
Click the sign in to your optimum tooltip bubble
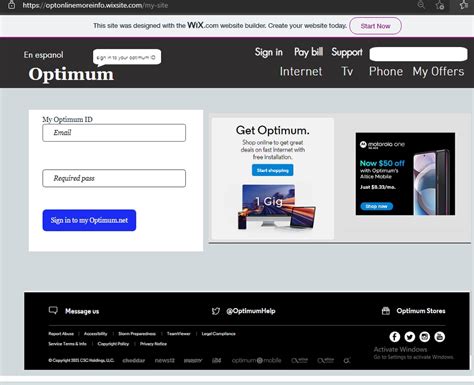pyautogui.click(x=127, y=57)
